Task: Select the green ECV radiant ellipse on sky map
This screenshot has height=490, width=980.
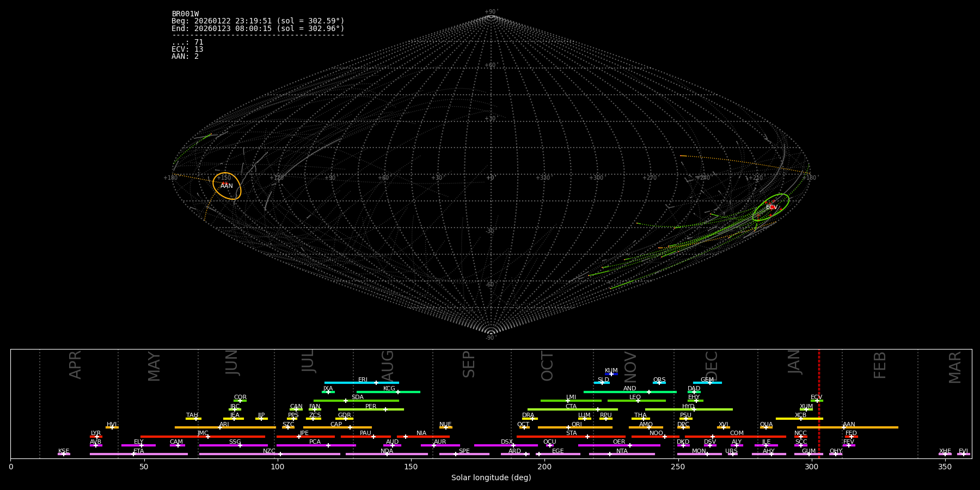Action: [771, 207]
